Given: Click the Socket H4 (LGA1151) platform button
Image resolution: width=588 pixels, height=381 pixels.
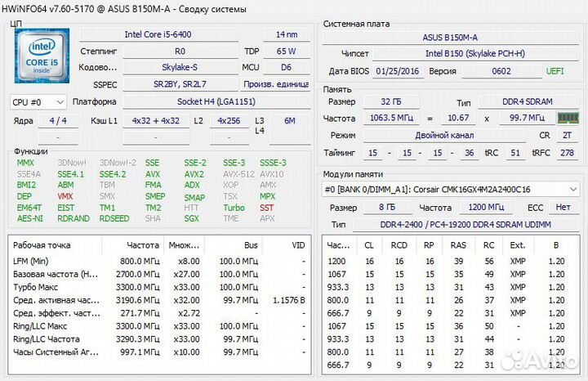Looking at the screenshot, I should (216, 101).
